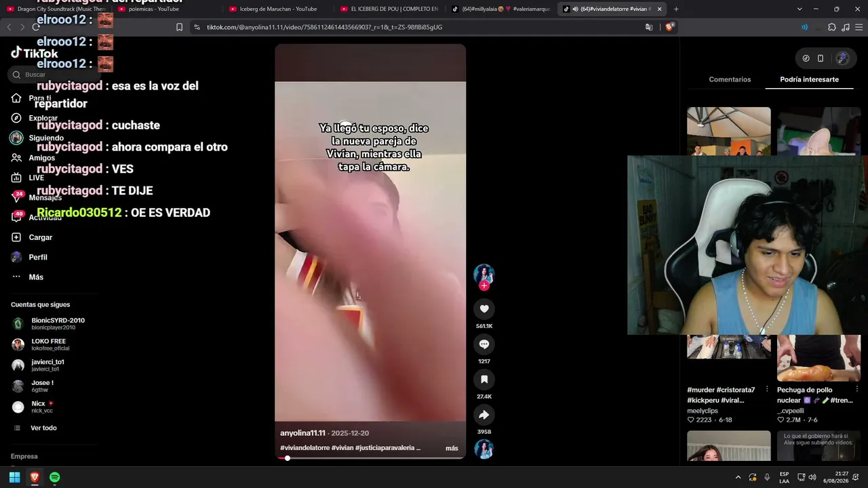Open the Para ti home icon
Image resolution: width=868 pixels, height=488 pixels.
[16, 98]
